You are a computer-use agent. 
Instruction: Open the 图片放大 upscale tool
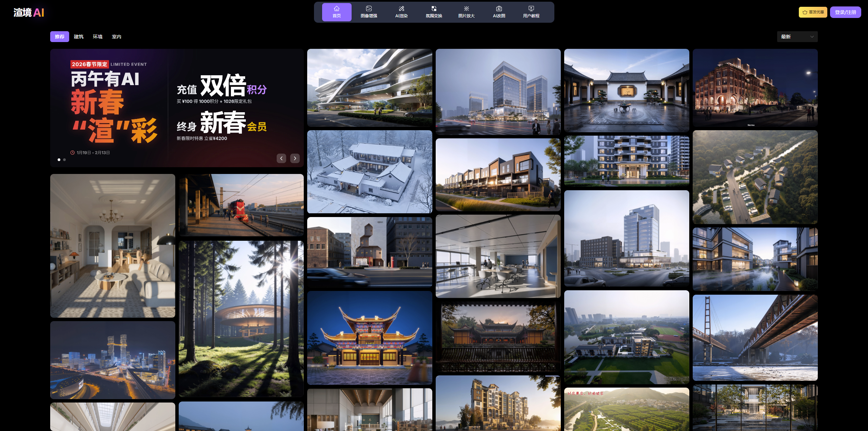466,12
